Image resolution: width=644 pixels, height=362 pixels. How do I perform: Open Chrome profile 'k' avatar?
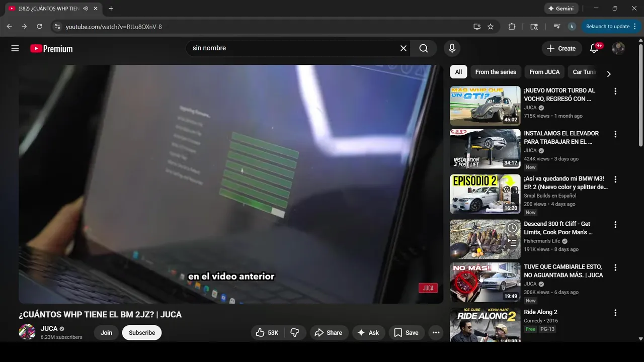(572, 27)
